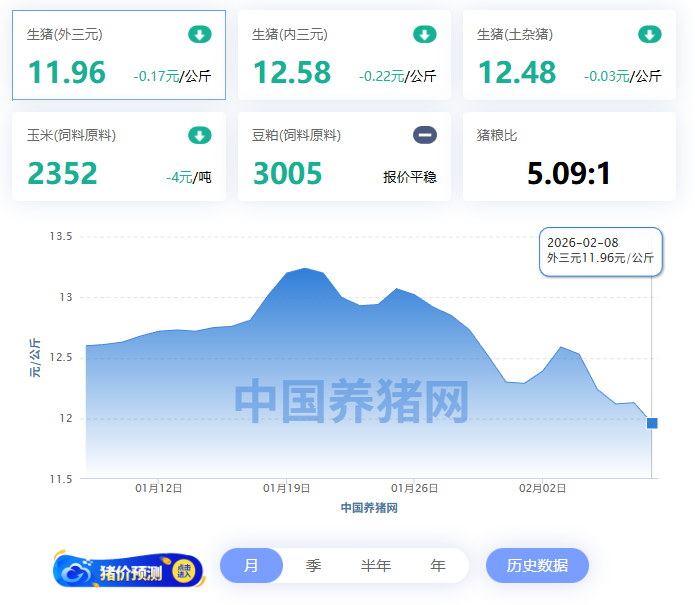Switch chart to 半年 range
The height and width of the screenshot is (605, 695).
coord(376,566)
